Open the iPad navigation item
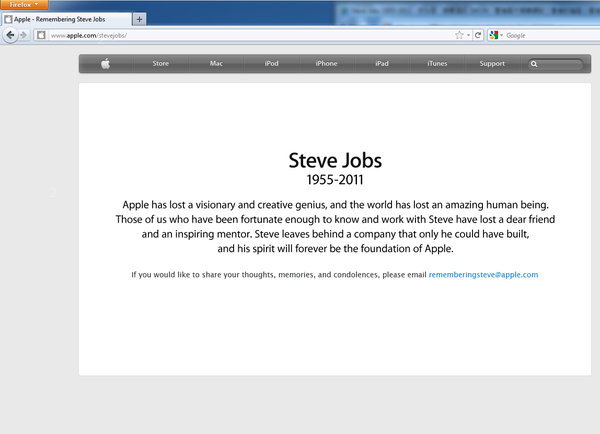Image resolution: width=600 pixels, height=434 pixels. click(382, 64)
